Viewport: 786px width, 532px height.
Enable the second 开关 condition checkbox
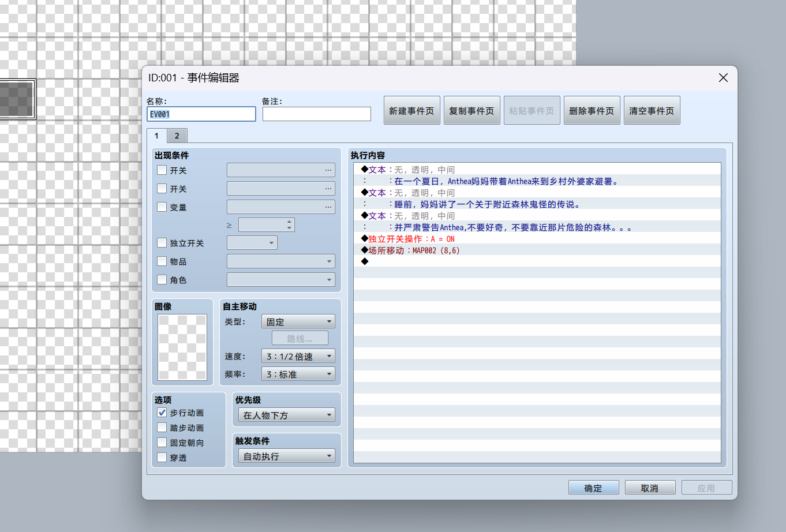click(x=162, y=189)
